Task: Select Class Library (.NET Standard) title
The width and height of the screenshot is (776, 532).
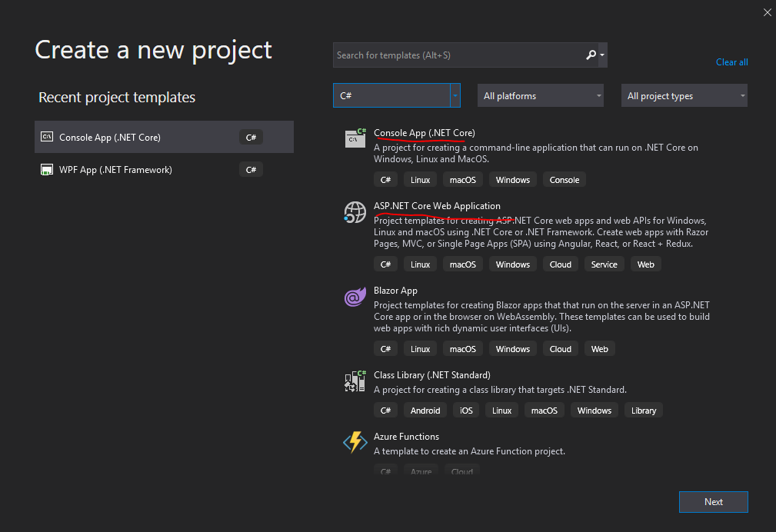Action: coord(432,375)
